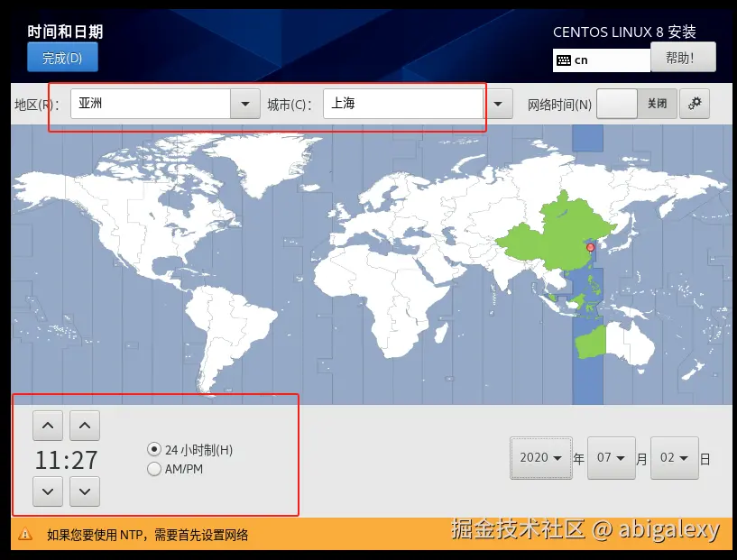The width and height of the screenshot is (737, 560).
Task: Select the 24 小时制 radio button
Action: click(154, 449)
